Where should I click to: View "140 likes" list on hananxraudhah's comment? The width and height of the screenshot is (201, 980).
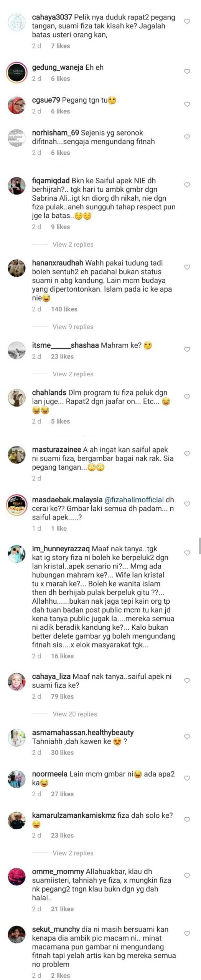64,309
